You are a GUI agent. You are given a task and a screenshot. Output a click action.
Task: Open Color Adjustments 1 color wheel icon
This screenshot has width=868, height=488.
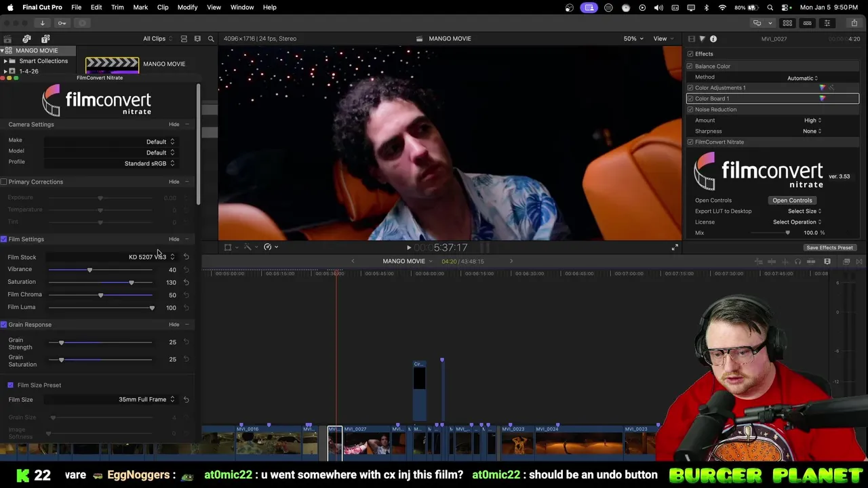tap(823, 87)
